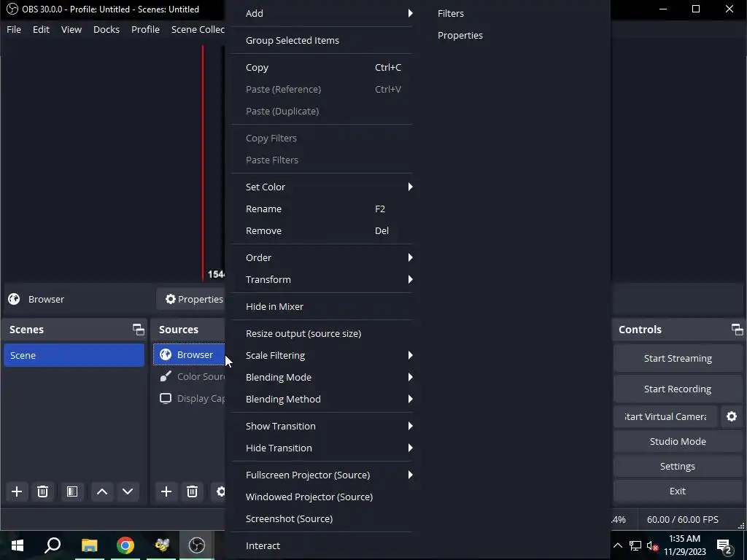Image resolution: width=747 pixels, height=560 pixels.
Task: Click the add scene plus icon
Action: click(17, 491)
